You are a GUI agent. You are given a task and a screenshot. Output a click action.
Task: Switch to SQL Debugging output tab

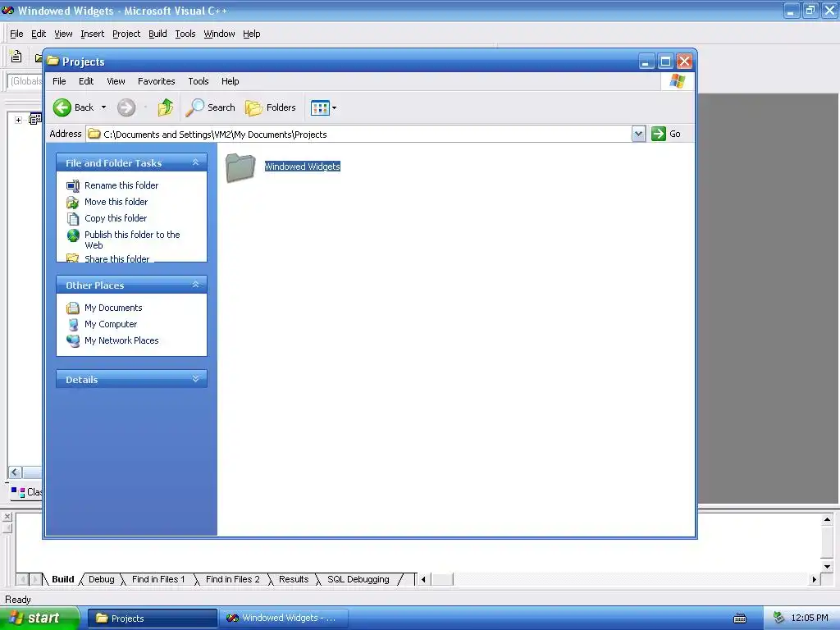click(x=358, y=579)
